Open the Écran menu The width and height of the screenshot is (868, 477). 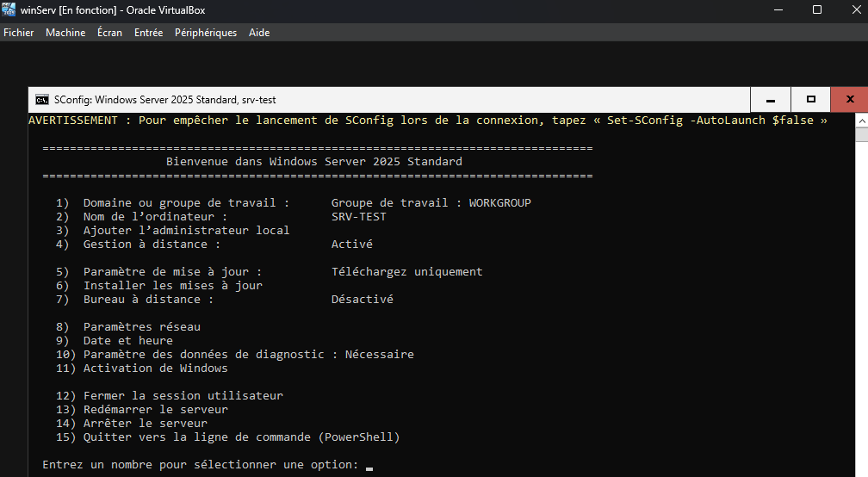(x=109, y=33)
